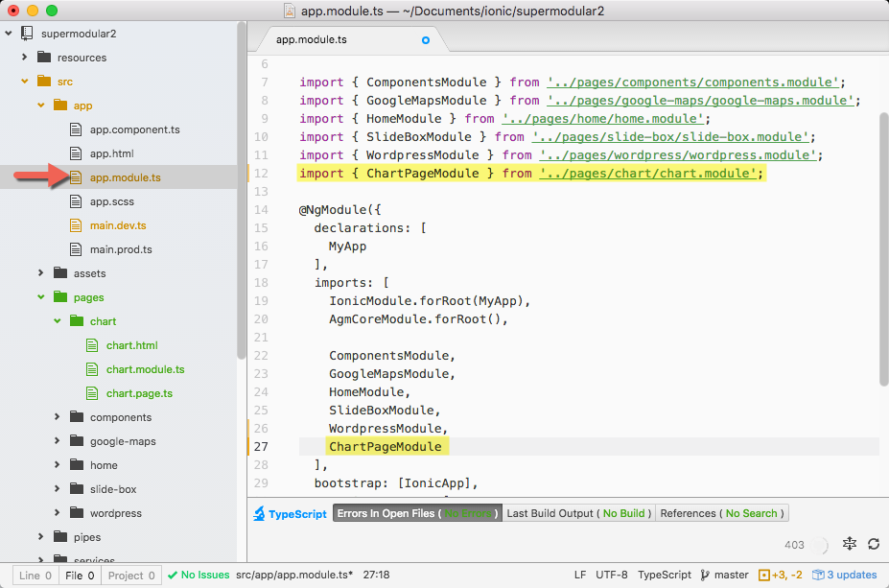Collapse the src folder chevron
This screenshot has width=889, height=588.
24,82
